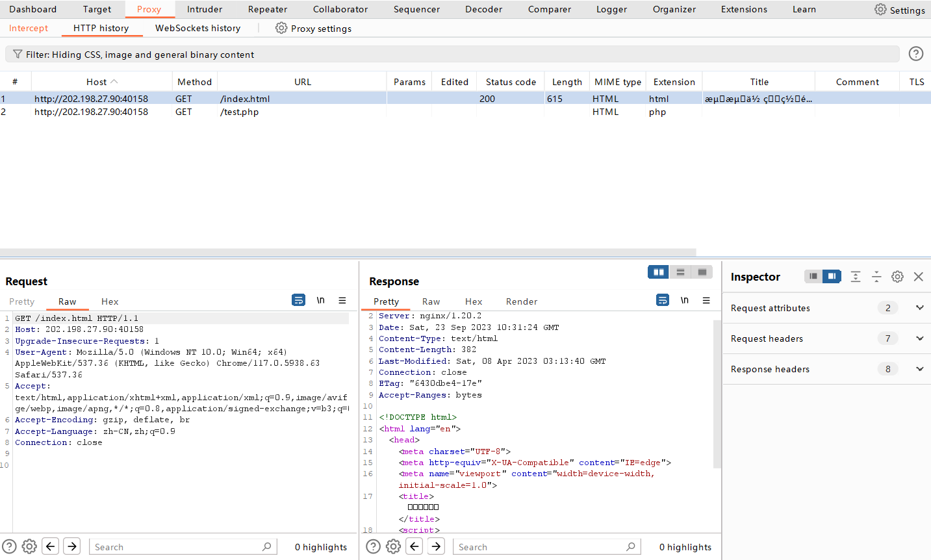Toggle non-printable characters in the Request panel
This screenshot has width=931, height=560.
pyautogui.click(x=320, y=300)
